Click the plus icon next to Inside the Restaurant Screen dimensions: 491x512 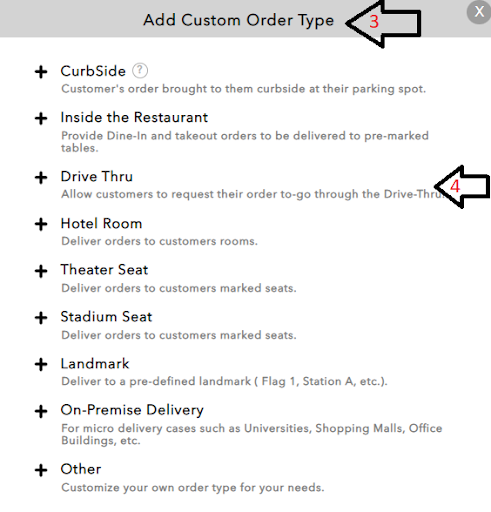[41, 119]
